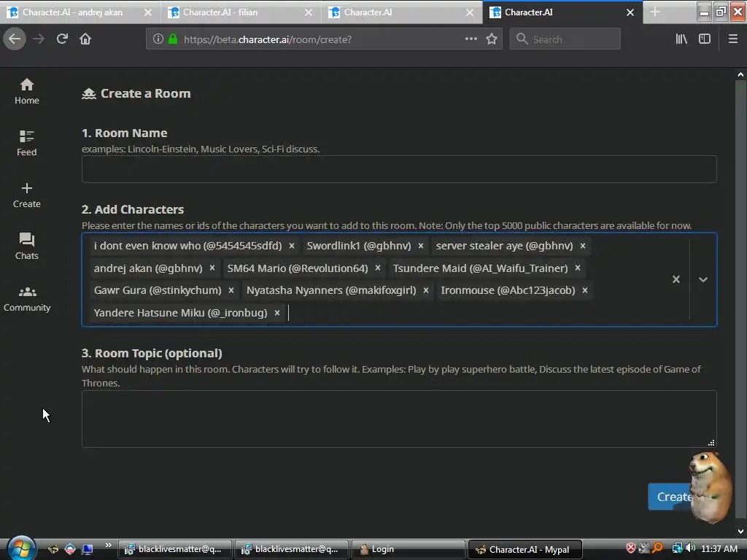Click the 'Gawr Gura (@stinkychum)' tag text
The width and height of the screenshot is (747, 560).
[158, 290]
